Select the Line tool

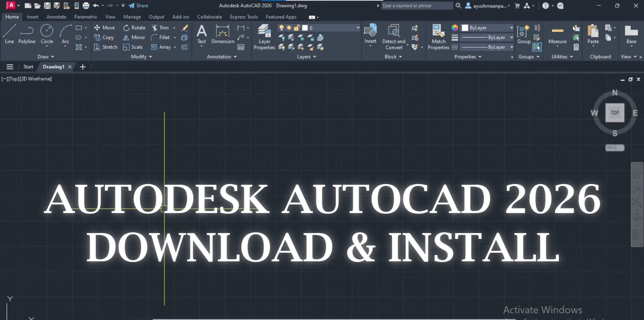point(9,34)
